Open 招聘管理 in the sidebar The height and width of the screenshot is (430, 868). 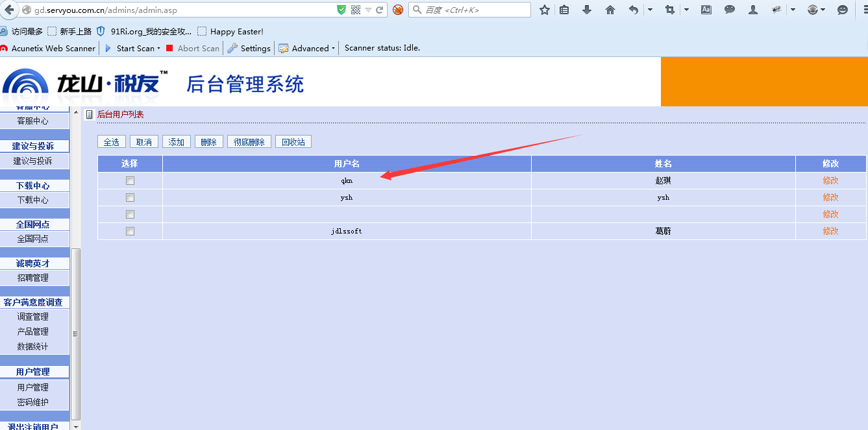pos(33,278)
